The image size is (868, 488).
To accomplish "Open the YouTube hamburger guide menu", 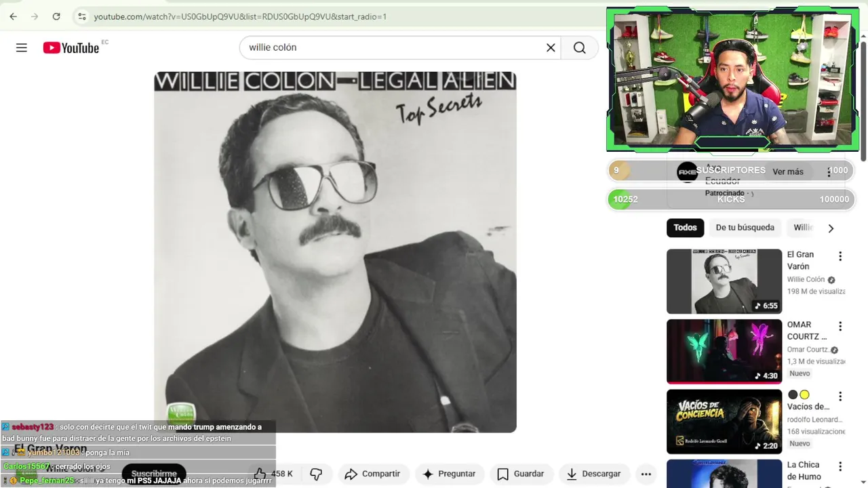I will pos(22,47).
